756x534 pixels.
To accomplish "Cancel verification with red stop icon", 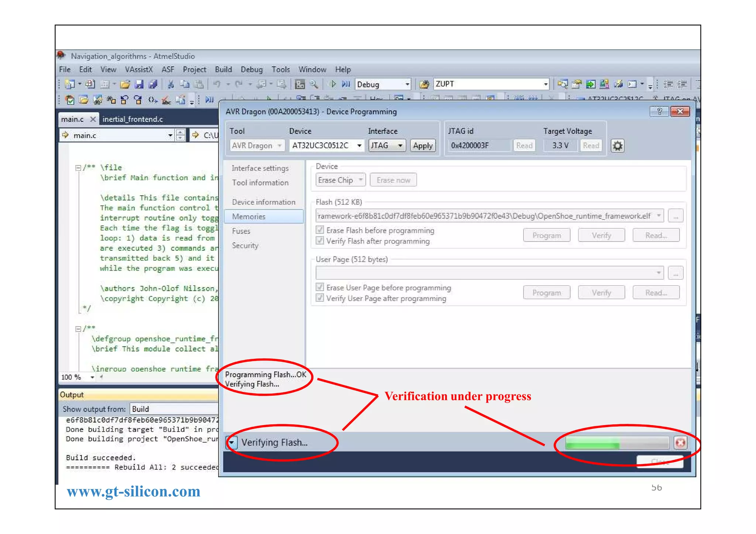I will 680,442.
